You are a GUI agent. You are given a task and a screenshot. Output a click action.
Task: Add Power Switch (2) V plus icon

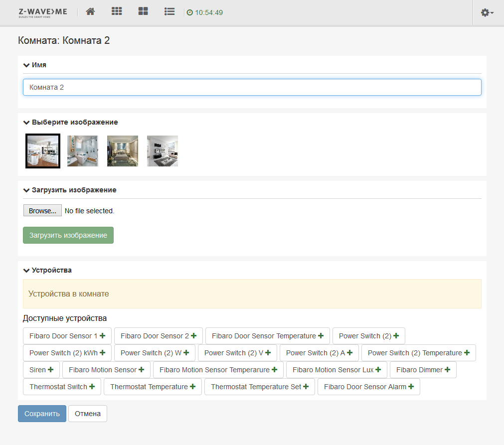[x=268, y=353]
